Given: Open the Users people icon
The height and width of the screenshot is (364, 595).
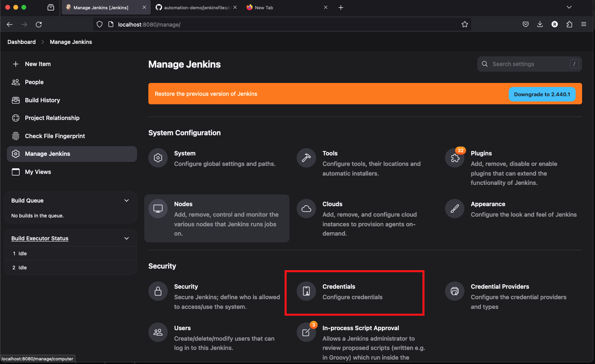Looking at the screenshot, I should tap(158, 332).
